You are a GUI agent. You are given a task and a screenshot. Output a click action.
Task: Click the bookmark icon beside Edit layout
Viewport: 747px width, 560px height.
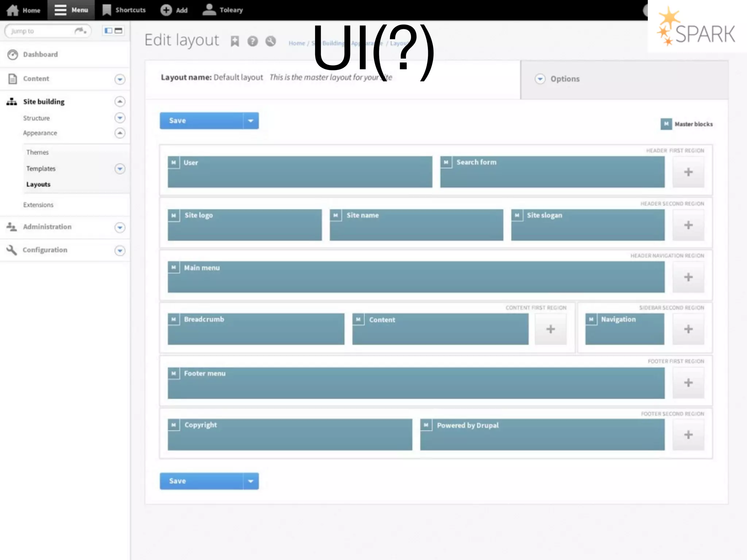(x=235, y=42)
